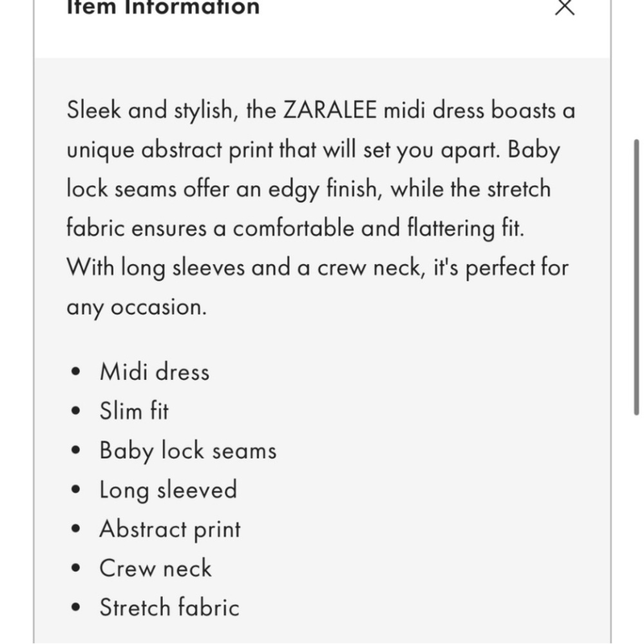Click the scrollbar track below the thumb
The width and height of the screenshot is (644, 644).
point(637,530)
